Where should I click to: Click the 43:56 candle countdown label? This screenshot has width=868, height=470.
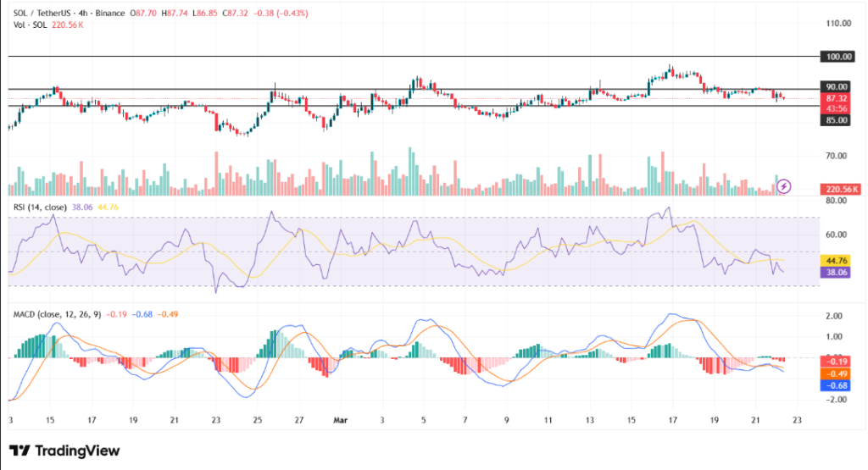click(x=836, y=108)
